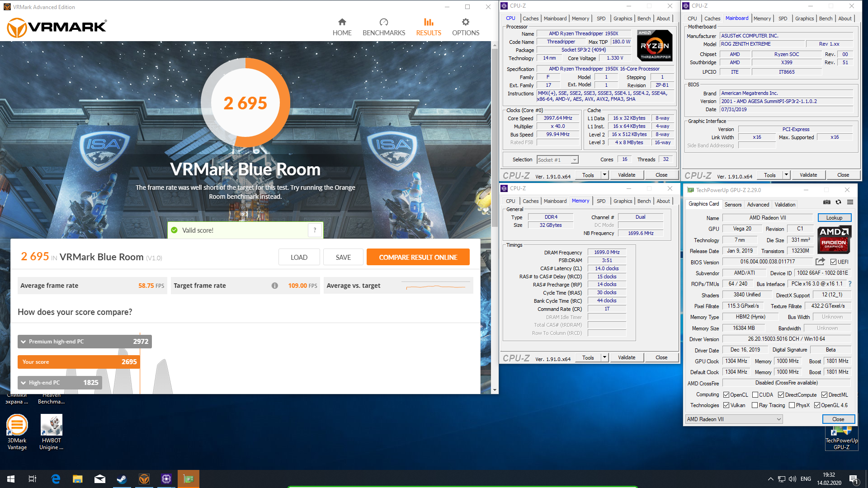Screen dimensions: 868x488
Task: Toggle the OpenGL 4.6 checkbox
Action: coord(817,405)
